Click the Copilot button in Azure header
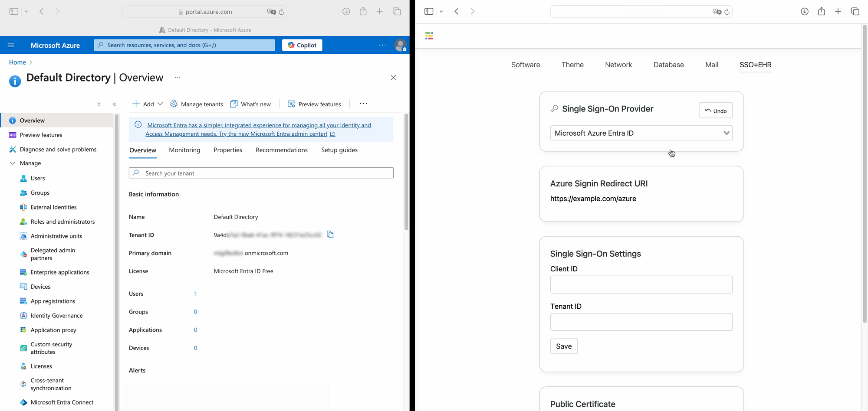This screenshot has height=411, width=868. pyautogui.click(x=302, y=45)
